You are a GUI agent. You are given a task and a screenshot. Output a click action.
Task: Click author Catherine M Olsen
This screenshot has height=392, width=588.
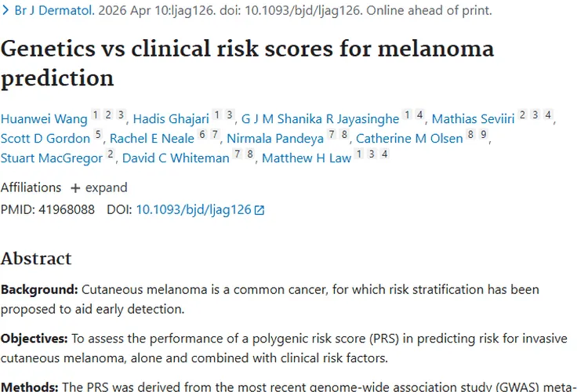point(409,139)
